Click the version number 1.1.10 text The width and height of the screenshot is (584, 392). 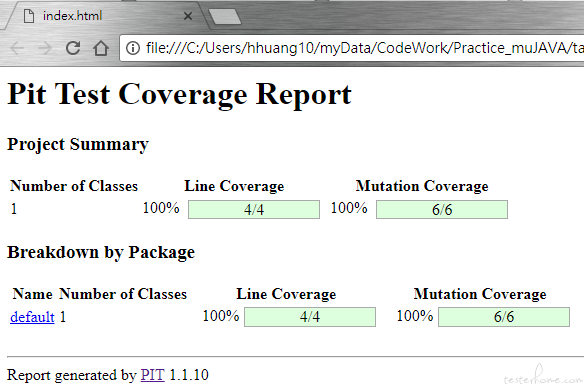pos(189,375)
